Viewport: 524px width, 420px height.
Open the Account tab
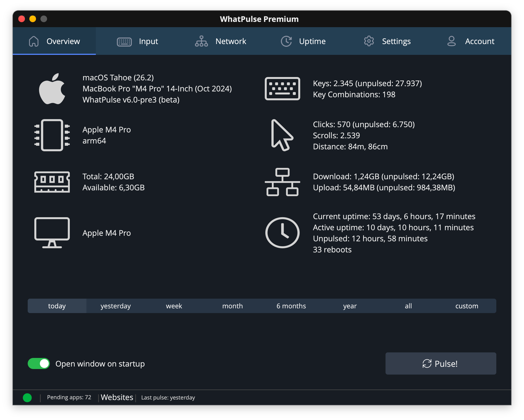[x=471, y=41]
